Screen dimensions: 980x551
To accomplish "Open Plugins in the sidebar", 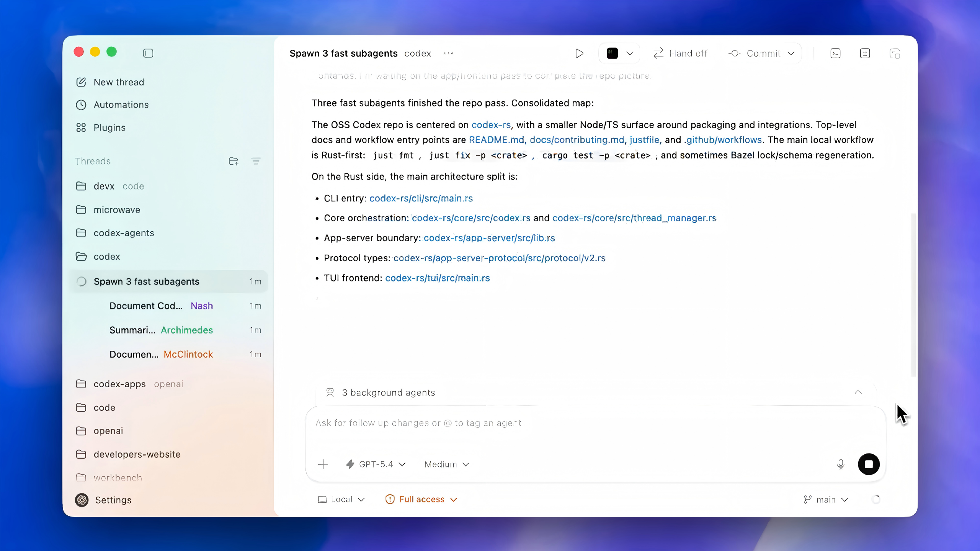I will pos(109,128).
